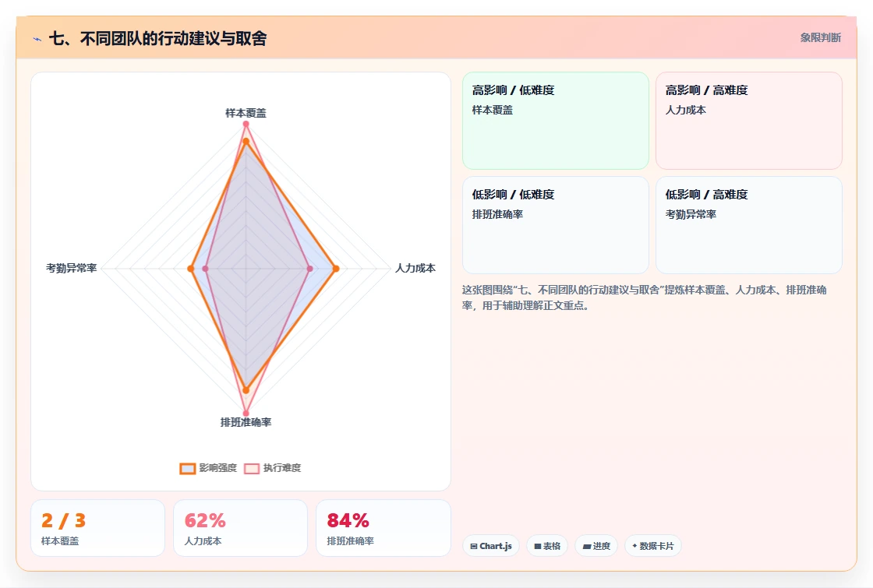
Task: Select the 高影响 / 低难度 quadrant card
Action: pyautogui.click(x=556, y=120)
